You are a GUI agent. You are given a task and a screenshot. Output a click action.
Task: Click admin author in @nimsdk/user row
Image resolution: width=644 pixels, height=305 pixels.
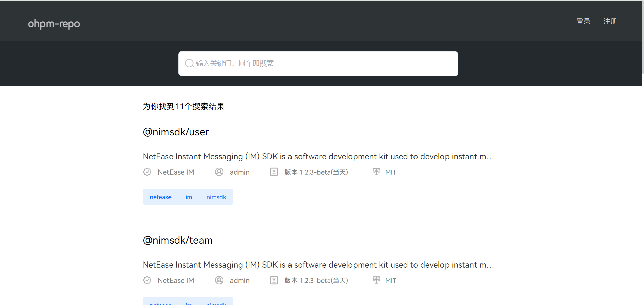point(240,172)
